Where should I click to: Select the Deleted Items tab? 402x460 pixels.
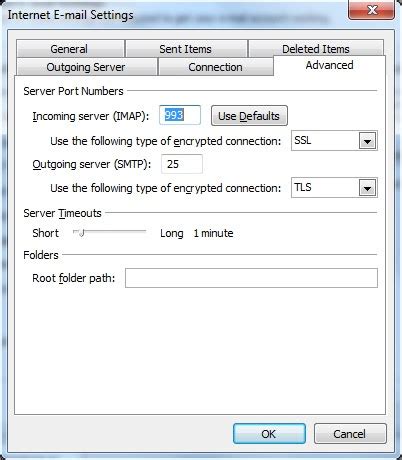316,48
